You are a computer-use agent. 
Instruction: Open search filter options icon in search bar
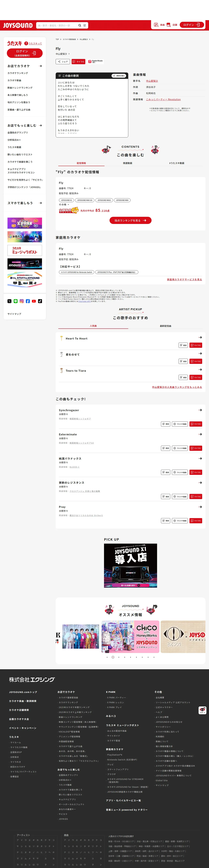(85, 25)
